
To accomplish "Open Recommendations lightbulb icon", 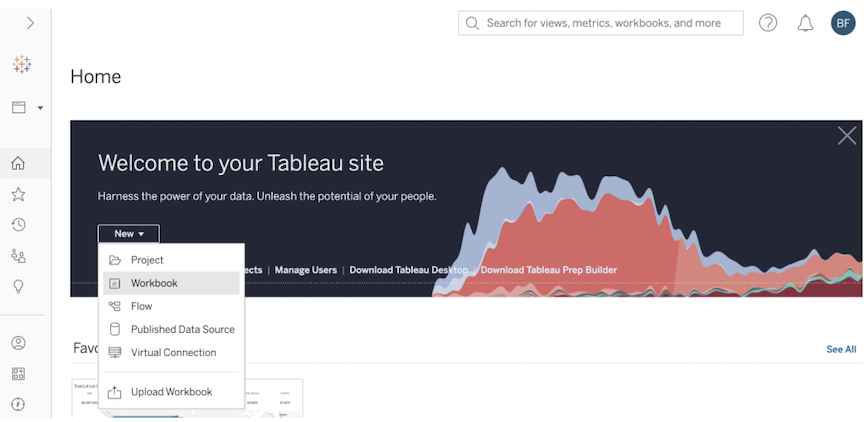I will 18,286.
